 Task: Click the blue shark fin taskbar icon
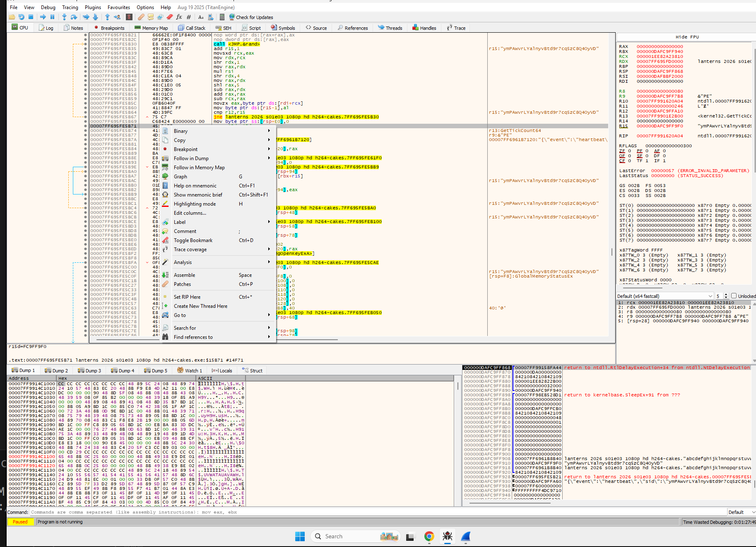click(466, 536)
